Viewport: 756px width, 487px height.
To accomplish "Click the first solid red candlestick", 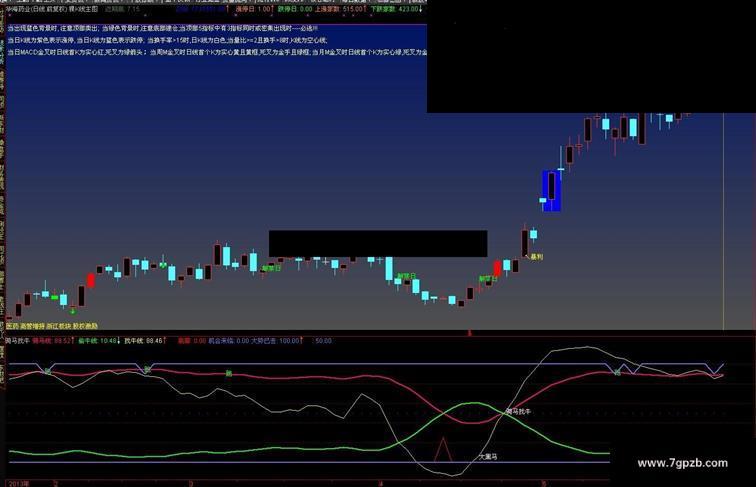I will coord(91,281).
